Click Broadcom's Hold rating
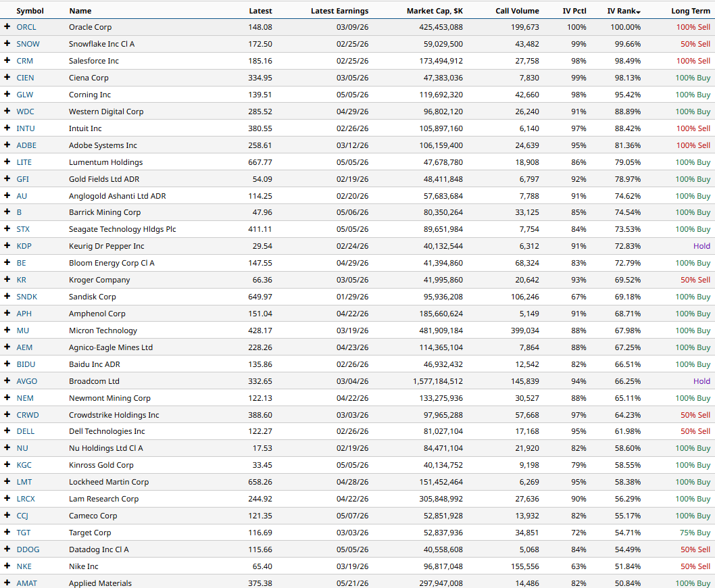715x588 pixels. point(701,381)
